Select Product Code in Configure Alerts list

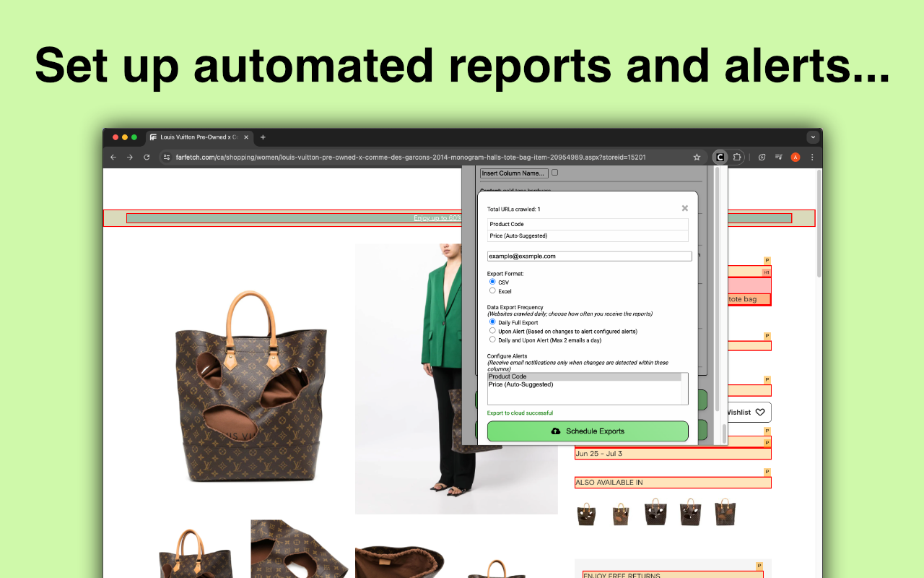coord(584,376)
